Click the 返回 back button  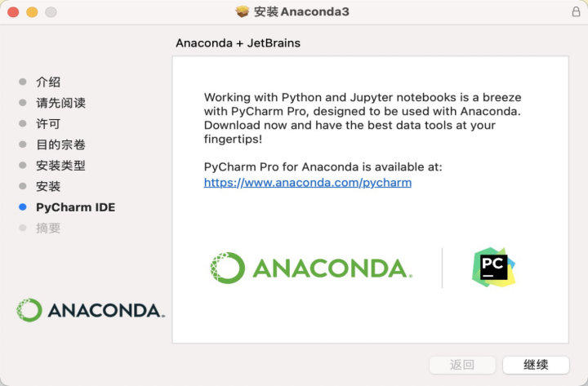462,365
